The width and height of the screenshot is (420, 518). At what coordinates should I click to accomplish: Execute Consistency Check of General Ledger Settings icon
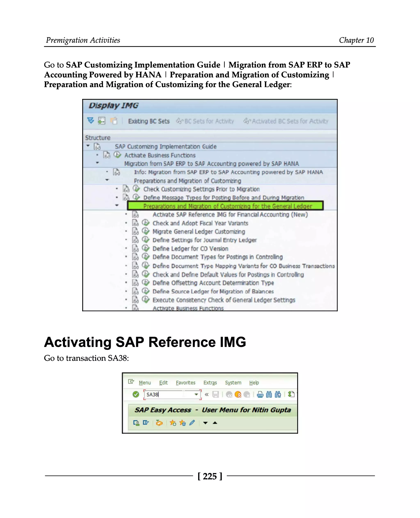(146, 300)
